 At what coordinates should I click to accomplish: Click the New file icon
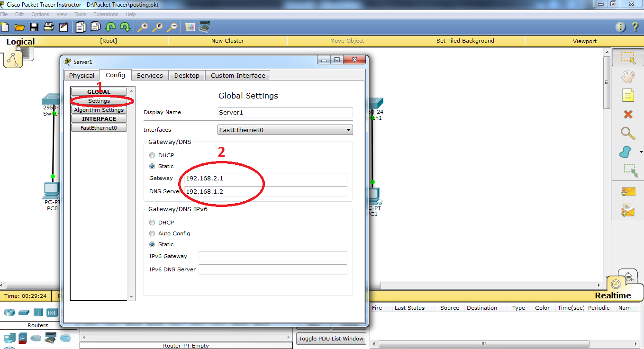5,27
